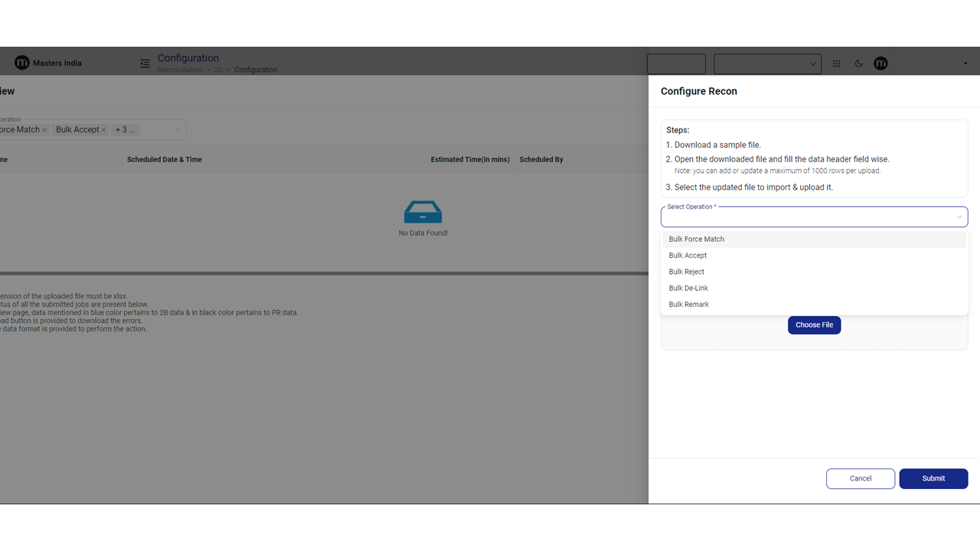980x551 pixels.
Task: Remove the Force Match filter tag
Action: (44, 130)
